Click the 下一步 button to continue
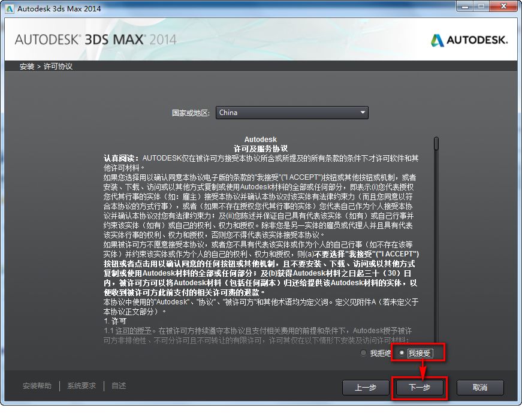 pyautogui.click(x=418, y=388)
